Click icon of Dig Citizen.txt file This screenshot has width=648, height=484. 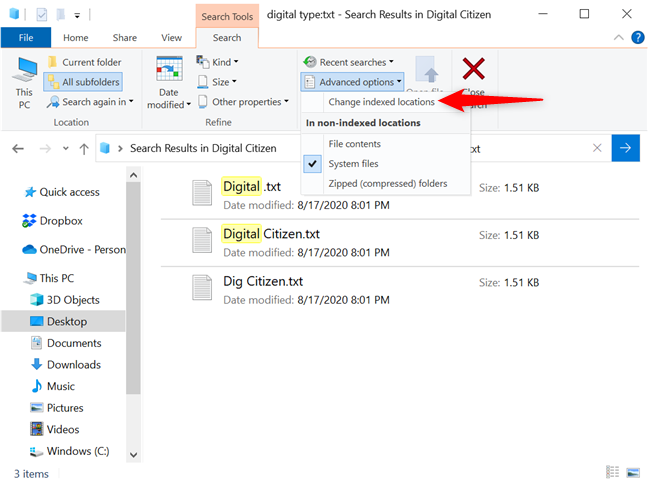coord(202,288)
